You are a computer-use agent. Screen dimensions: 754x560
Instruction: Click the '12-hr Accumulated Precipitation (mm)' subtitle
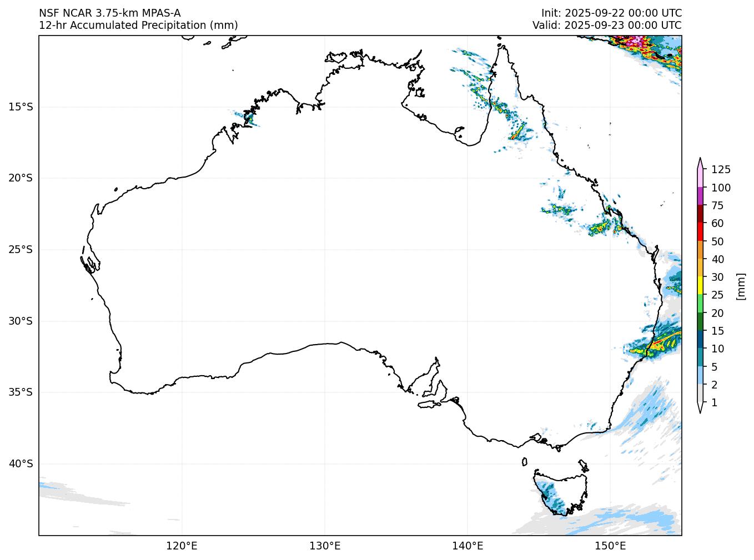tap(138, 25)
